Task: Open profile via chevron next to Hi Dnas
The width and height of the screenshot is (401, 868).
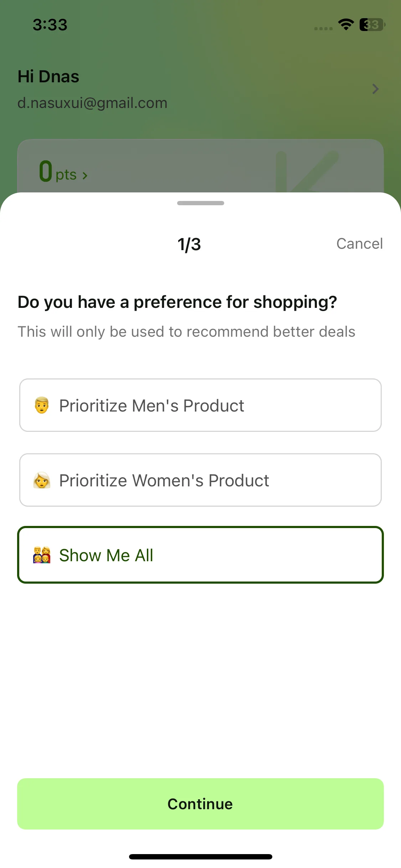Action: (375, 89)
